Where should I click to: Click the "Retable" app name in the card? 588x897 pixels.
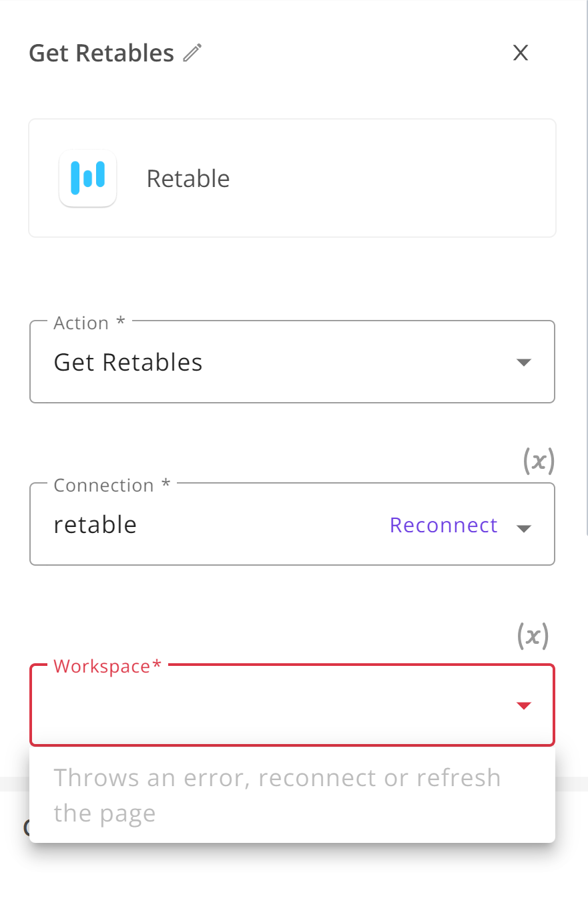188,179
